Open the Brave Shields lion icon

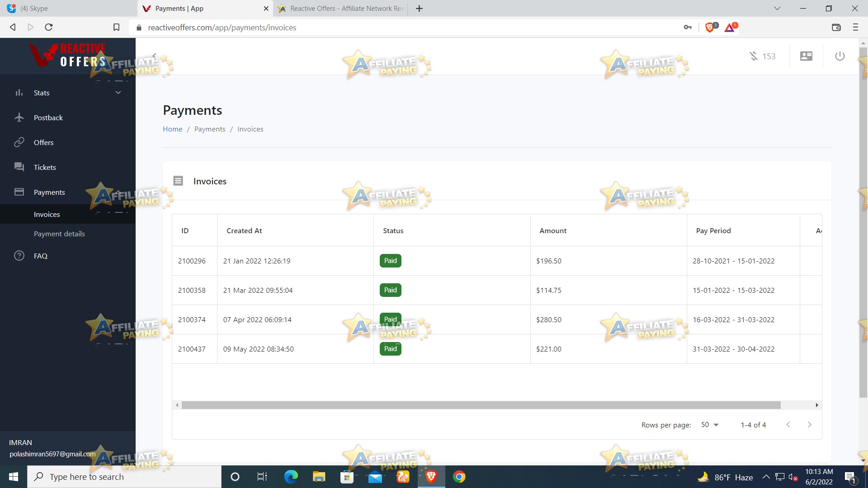pyautogui.click(x=710, y=28)
